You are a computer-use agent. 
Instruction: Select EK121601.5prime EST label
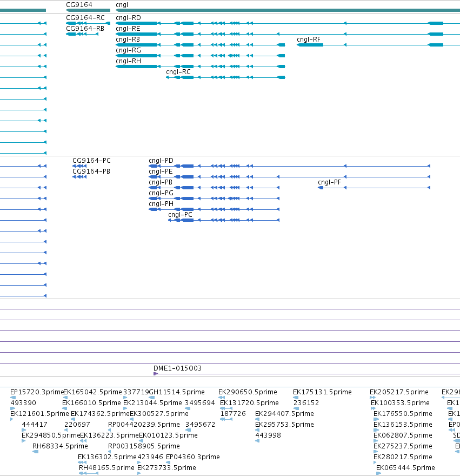39,414
